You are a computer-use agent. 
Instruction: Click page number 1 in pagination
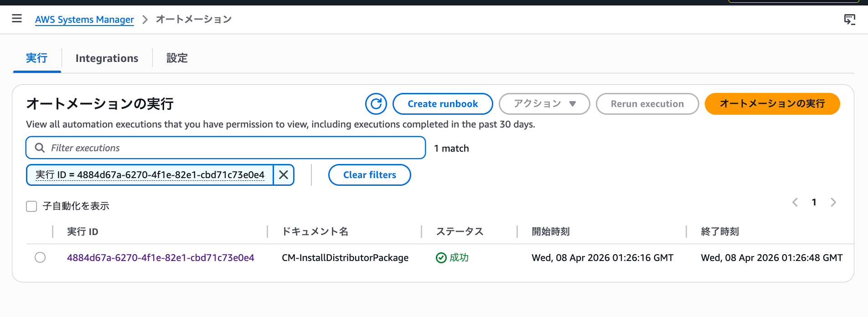pyautogui.click(x=814, y=202)
